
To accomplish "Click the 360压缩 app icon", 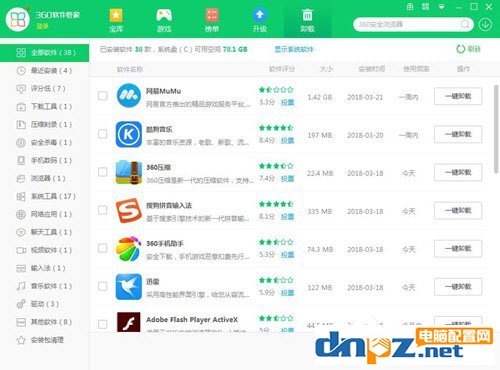I will pos(129,172).
